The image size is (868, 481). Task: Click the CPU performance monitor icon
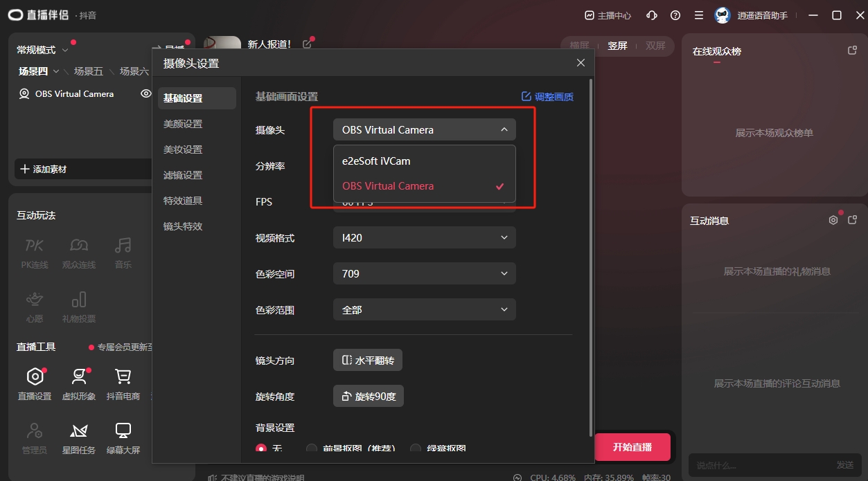(517, 477)
